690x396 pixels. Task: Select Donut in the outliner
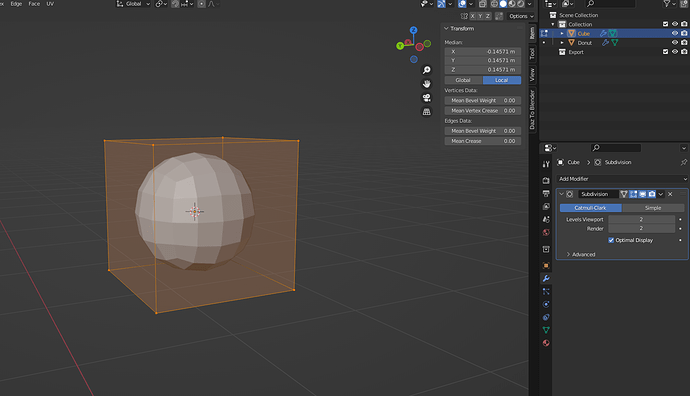[x=584, y=43]
